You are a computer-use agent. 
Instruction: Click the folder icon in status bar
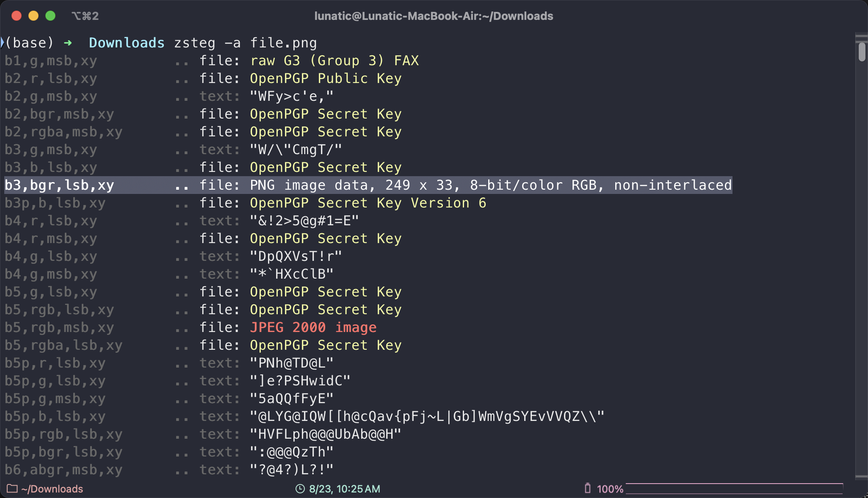pyautogui.click(x=12, y=489)
